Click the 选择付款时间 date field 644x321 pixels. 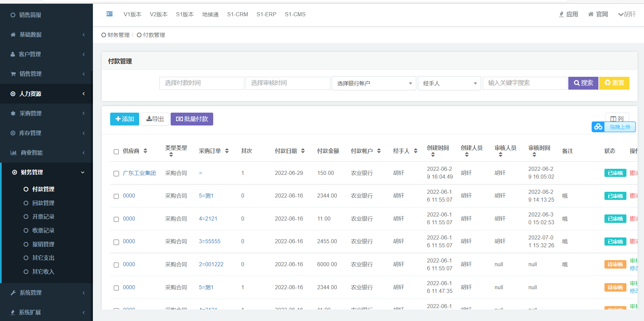pos(202,83)
